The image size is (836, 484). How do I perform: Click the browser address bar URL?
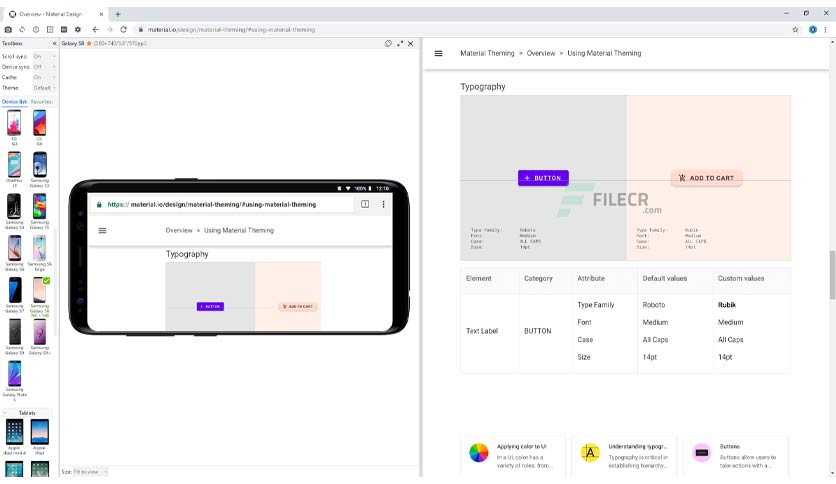click(231, 30)
